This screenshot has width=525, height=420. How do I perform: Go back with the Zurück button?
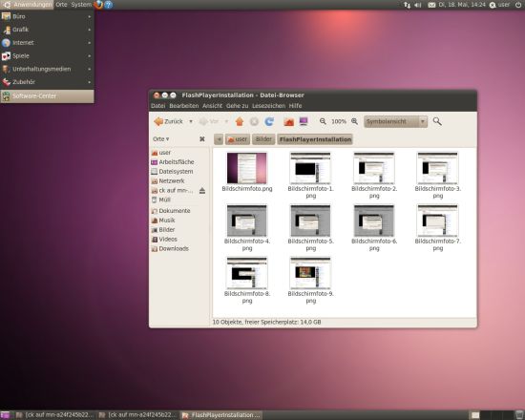pos(169,121)
